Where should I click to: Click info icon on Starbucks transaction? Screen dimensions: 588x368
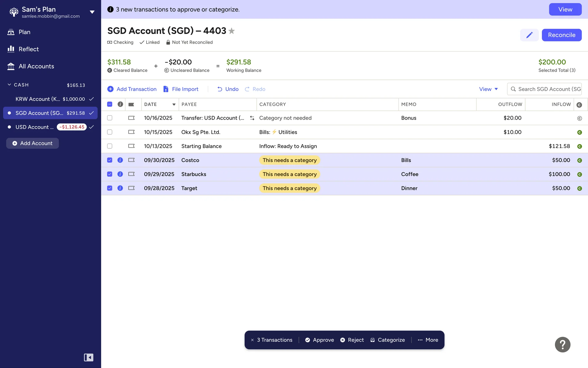click(x=120, y=174)
